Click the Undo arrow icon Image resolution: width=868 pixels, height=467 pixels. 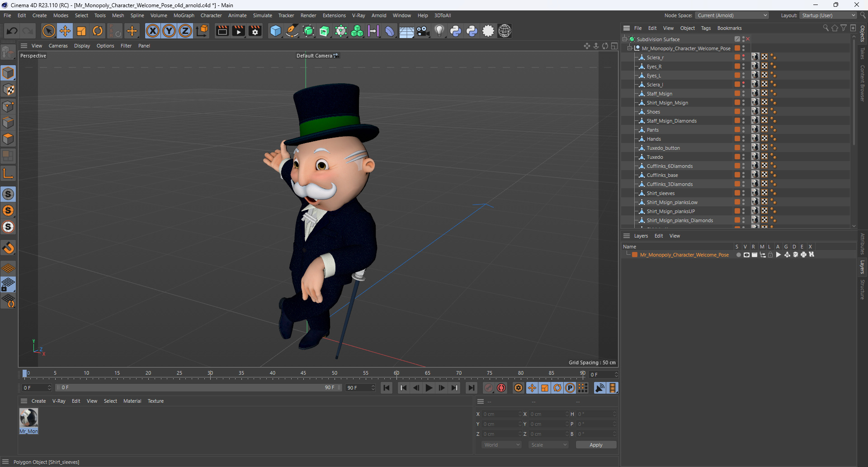(12, 31)
